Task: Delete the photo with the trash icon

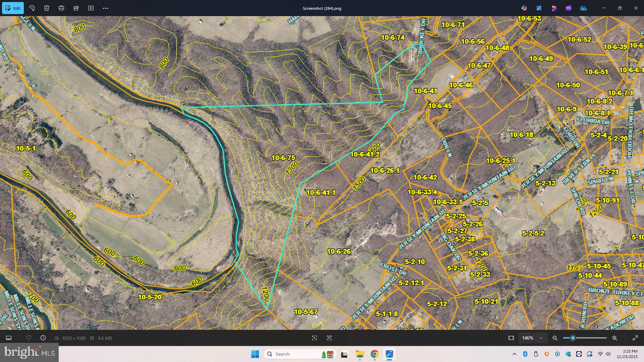Action: (47, 8)
